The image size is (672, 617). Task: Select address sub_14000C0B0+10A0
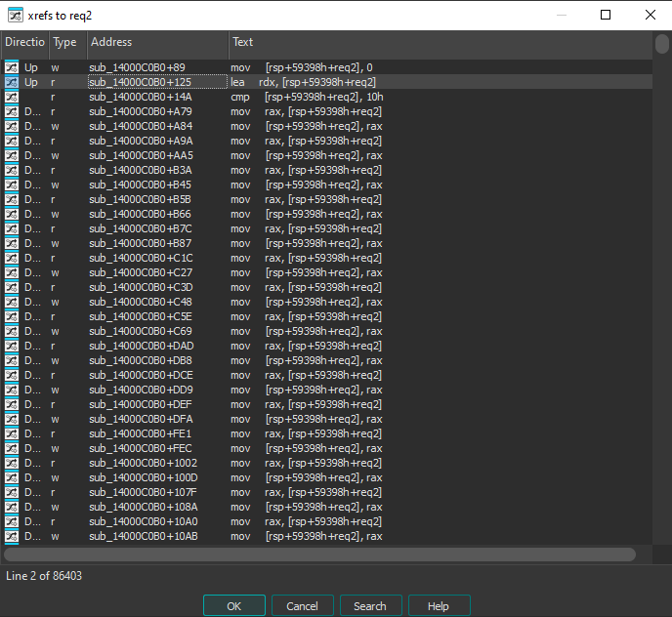[x=144, y=521]
